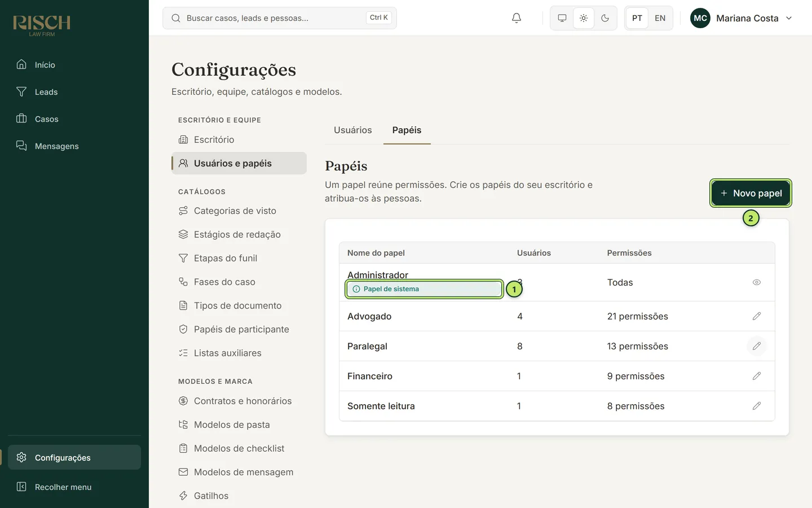Open Leads in sidebar
This screenshot has height=508, width=812.
[x=74, y=92]
